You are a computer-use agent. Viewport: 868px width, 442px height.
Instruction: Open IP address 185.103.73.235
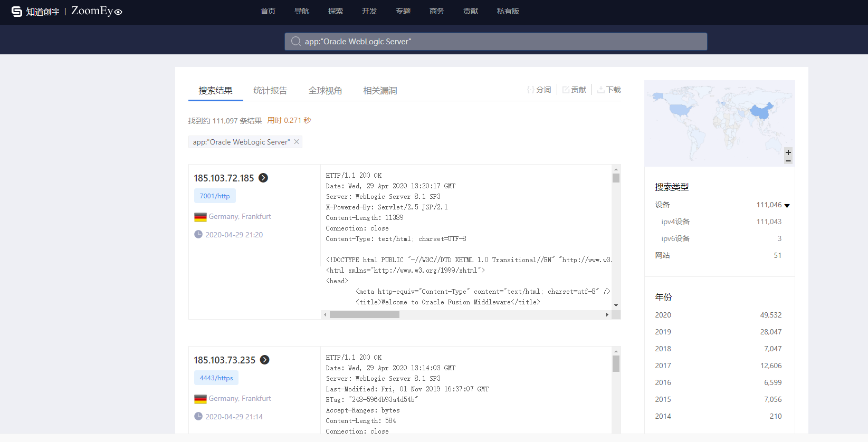(224, 360)
